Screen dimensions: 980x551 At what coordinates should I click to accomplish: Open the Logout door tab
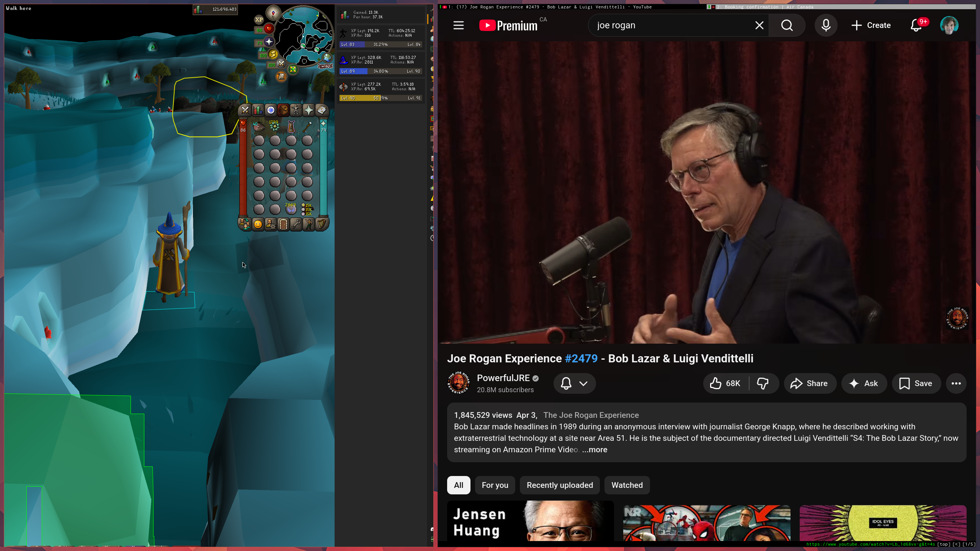pyautogui.click(x=283, y=224)
